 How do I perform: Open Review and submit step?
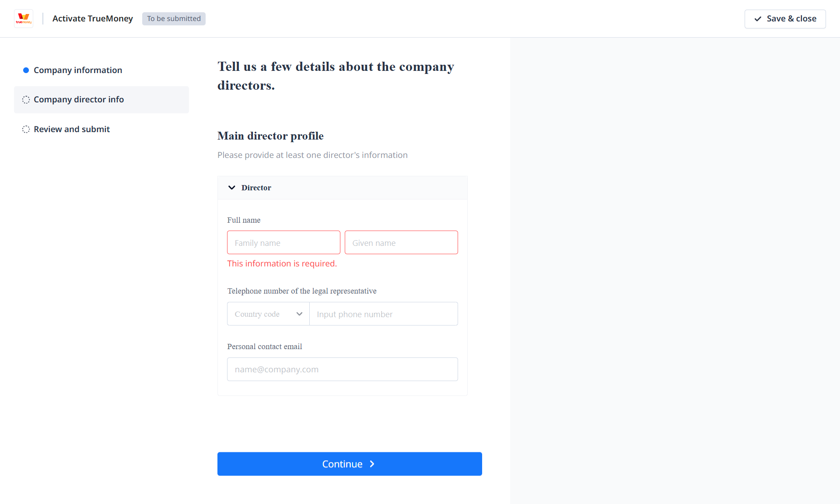[x=72, y=129]
